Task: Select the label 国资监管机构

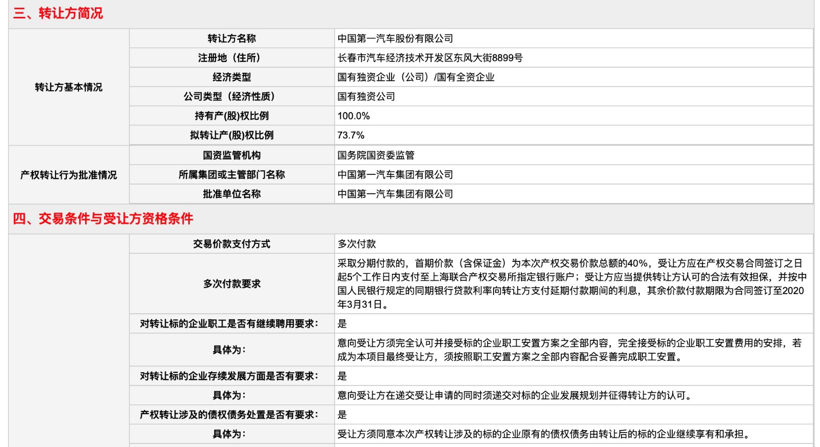Action: point(232,155)
